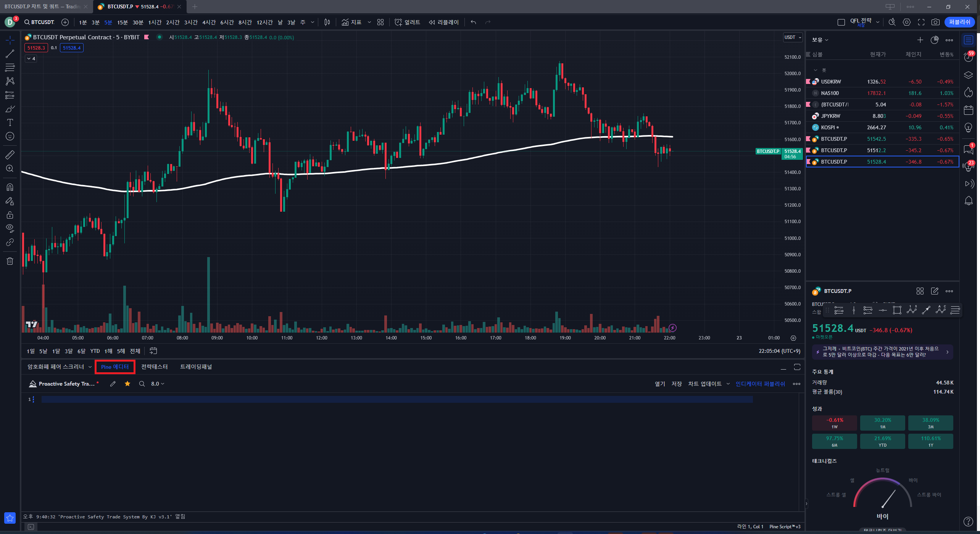The height and width of the screenshot is (534, 980).
Task: Open the 암호화폐 페어 스크리너 tab
Action: point(56,367)
